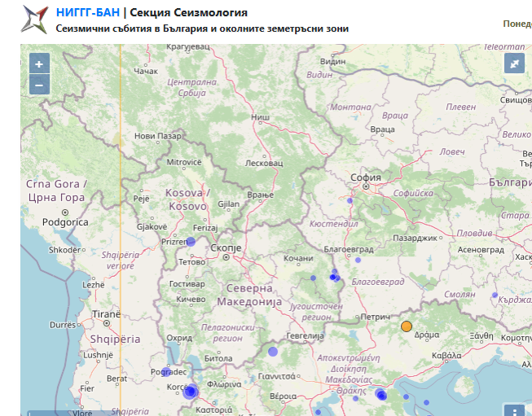Select the orange earthquake marker near Δράμα
This screenshot has height=416, width=532.
(407, 326)
